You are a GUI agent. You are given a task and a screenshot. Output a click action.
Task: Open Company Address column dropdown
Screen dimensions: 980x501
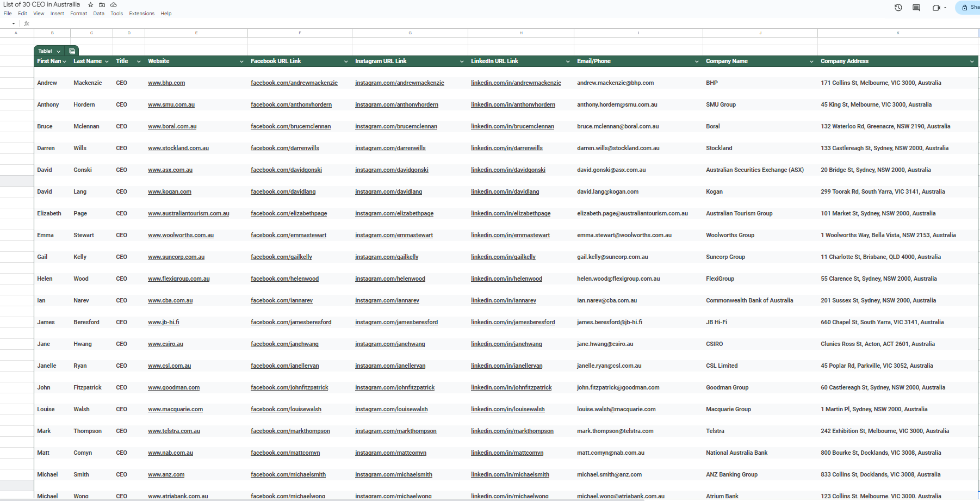pos(972,61)
